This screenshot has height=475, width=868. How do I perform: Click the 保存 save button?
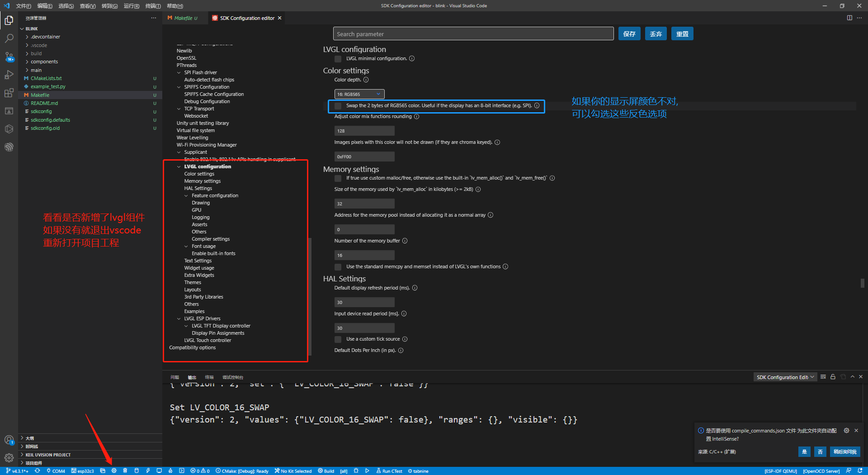(629, 34)
